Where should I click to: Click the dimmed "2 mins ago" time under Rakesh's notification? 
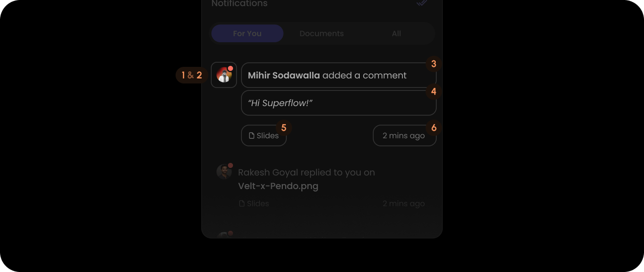click(404, 204)
